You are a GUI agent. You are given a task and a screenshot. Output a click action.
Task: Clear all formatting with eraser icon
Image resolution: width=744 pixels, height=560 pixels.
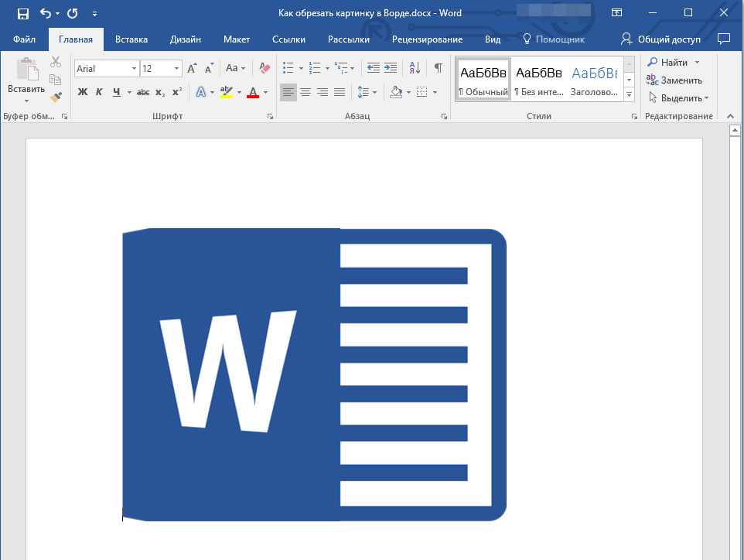click(264, 68)
